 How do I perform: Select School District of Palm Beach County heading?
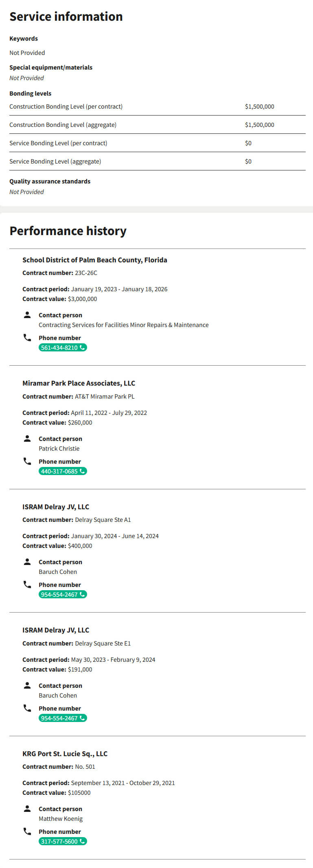[x=94, y=260]
